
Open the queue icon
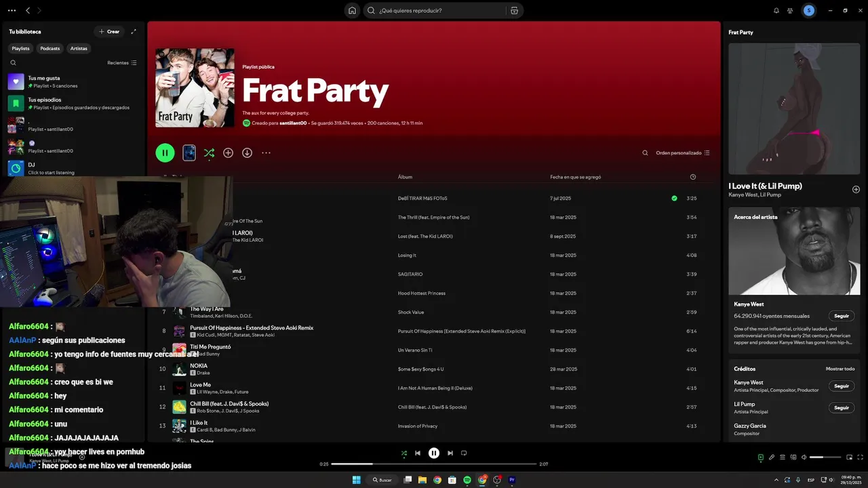point(783,457)
